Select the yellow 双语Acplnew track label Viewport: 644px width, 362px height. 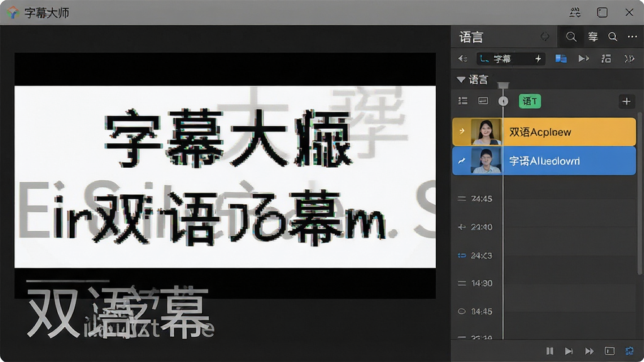click(x=540, y=132)
